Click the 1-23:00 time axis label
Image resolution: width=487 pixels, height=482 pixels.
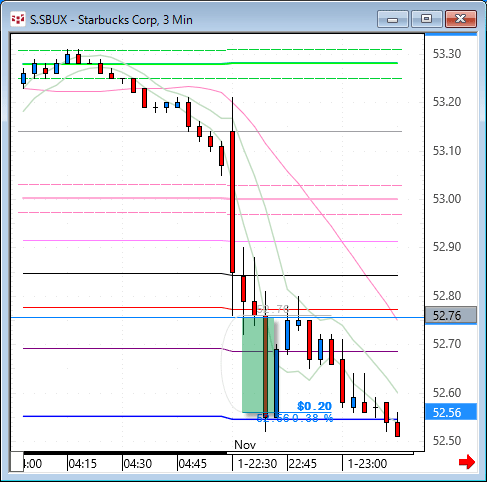pos(367,464)
